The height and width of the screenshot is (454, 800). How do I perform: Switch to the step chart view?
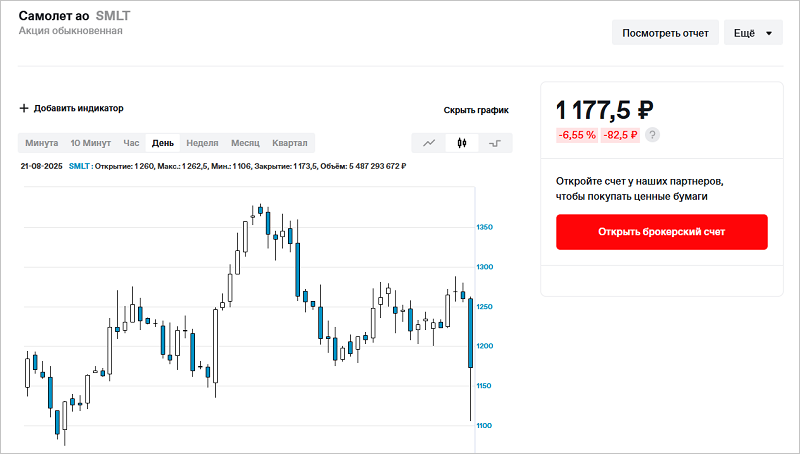click(x=494, y=143)
